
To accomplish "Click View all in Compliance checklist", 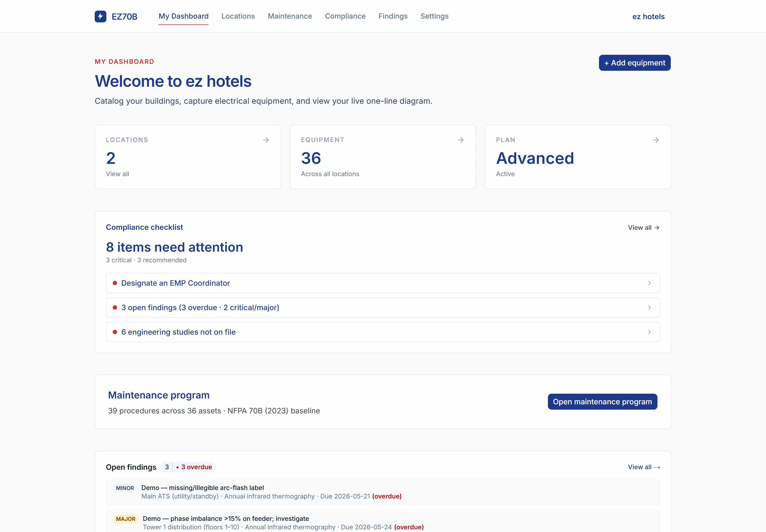I will click(x=643, y=228).
